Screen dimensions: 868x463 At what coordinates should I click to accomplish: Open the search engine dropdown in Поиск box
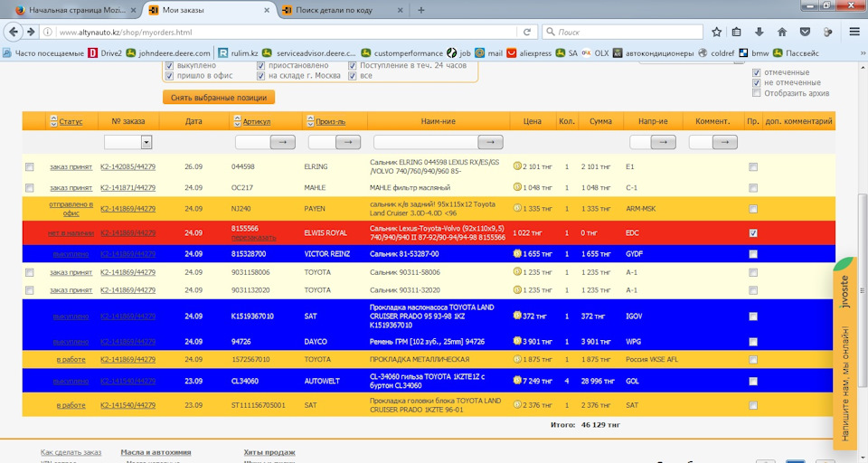pyautogui.click(x=549, y=32)
